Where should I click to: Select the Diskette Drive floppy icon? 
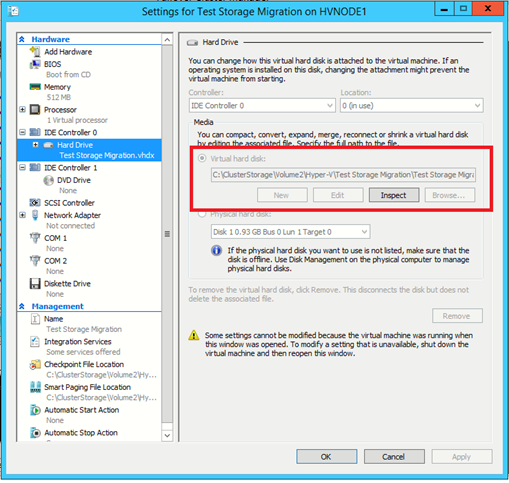coord(35,284)
